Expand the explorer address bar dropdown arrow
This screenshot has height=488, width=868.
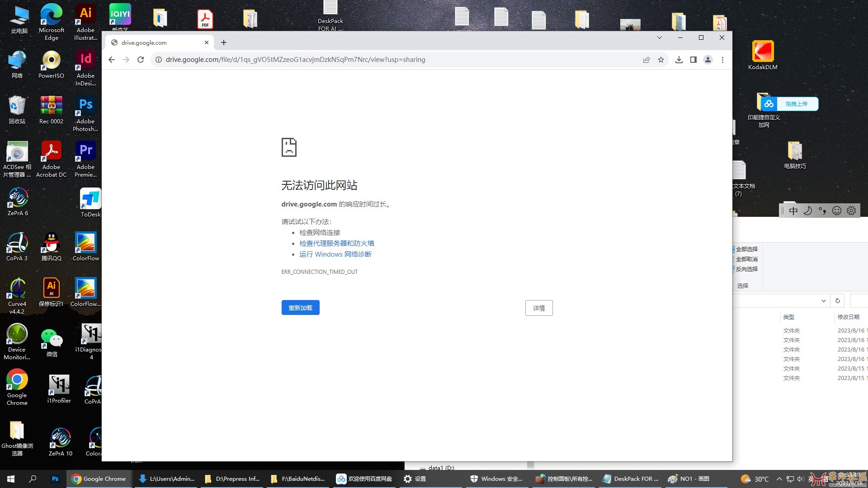(823, 301)
